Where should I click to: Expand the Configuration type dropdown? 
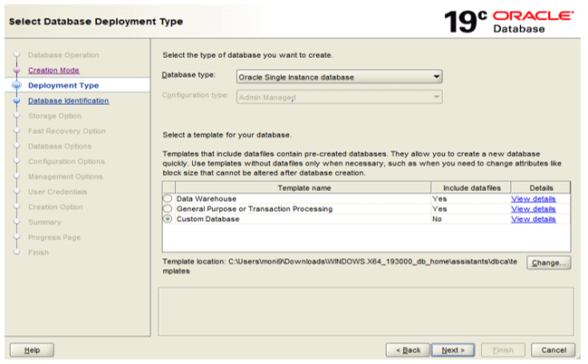point(338,96)
